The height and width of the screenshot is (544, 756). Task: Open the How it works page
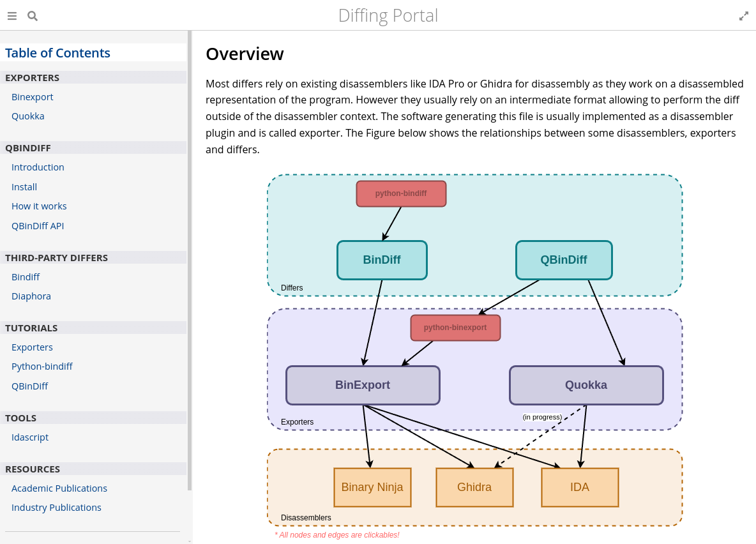39,206
